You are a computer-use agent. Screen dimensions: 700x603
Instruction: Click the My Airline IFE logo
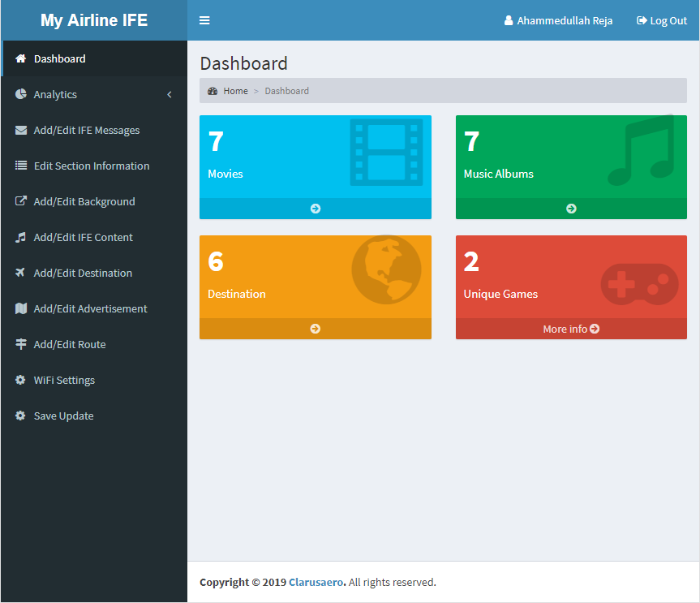click(x=94, y=20)
